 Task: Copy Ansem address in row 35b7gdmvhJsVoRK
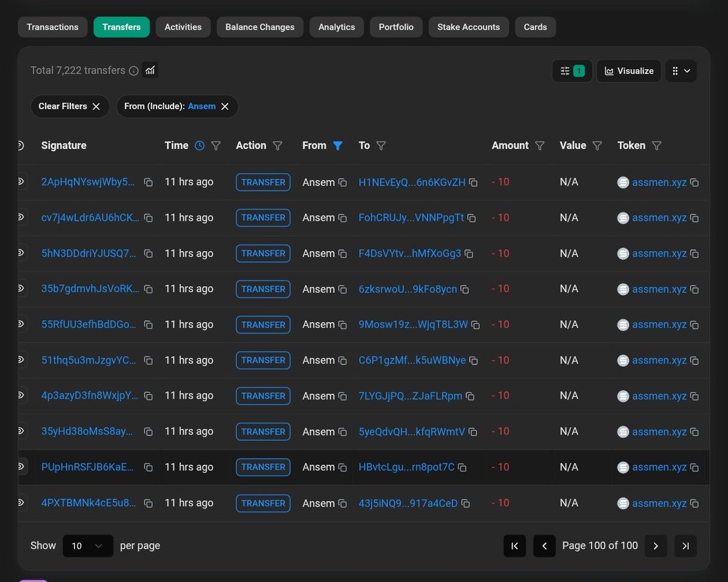click(342, 290)
